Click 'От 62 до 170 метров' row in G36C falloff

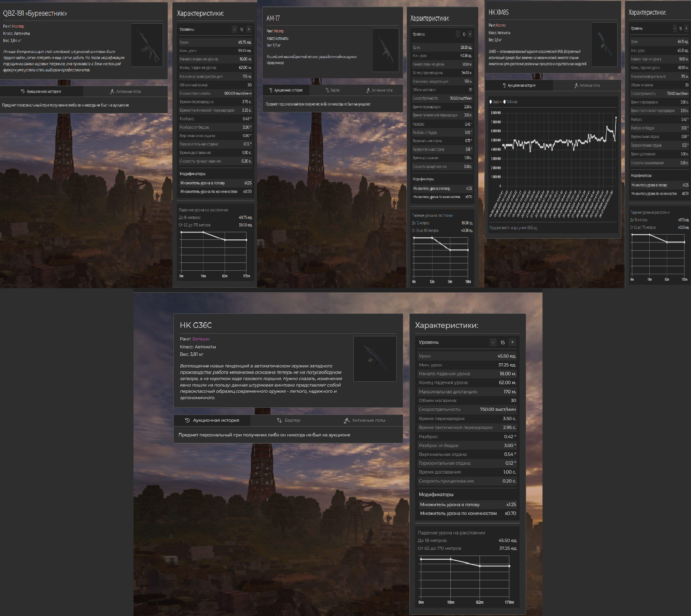(x=467, y=548)
